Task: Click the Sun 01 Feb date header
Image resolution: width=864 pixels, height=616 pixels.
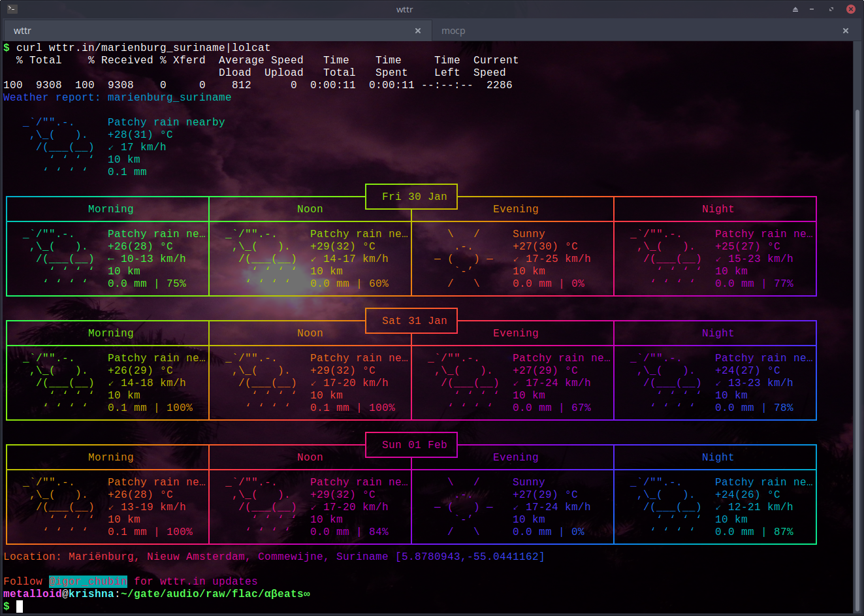Action: coord(414,445)
